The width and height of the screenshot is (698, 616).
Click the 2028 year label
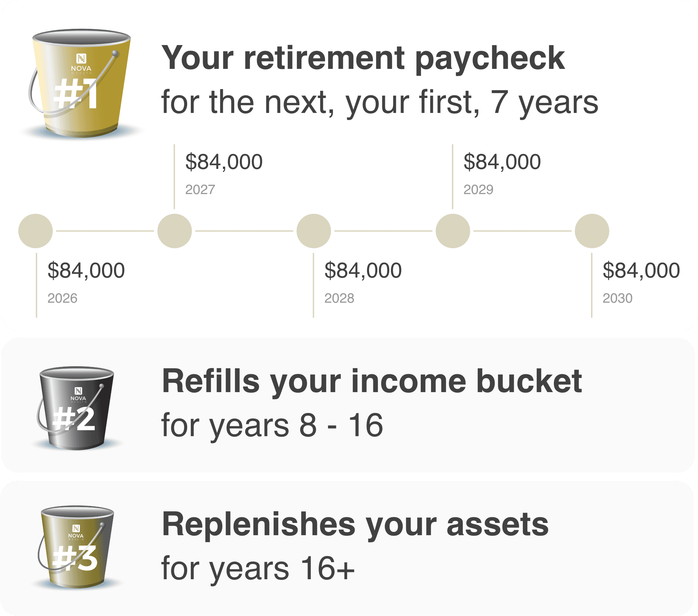pyautogui.click(x=339, y=298)
